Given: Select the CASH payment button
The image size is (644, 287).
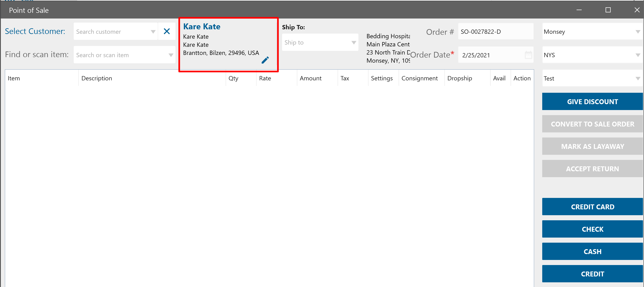Looking at the screenshot, I should coord(592,252).
